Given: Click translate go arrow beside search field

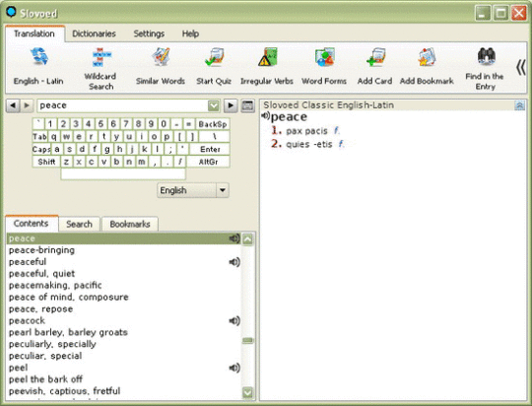Looking at the screenshot, I should tap(231, 105).
